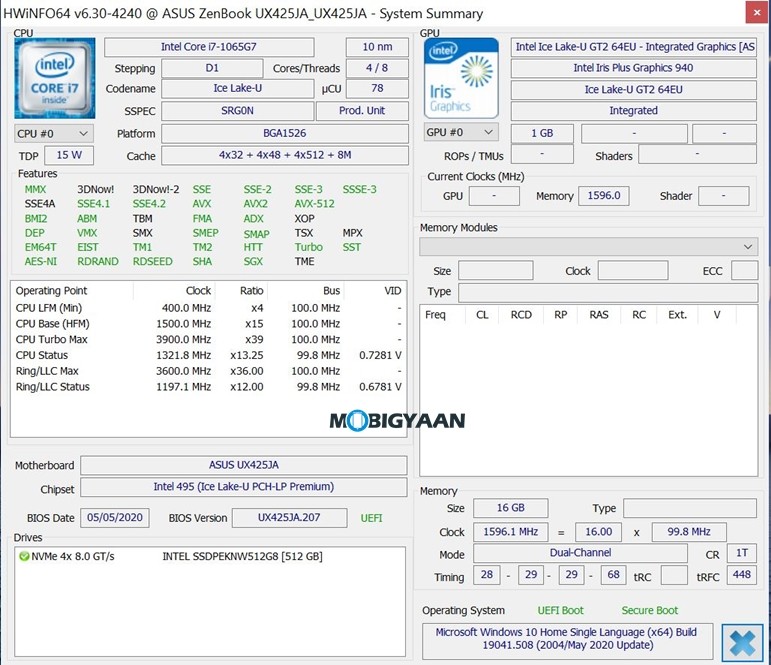Select the INTEL SSDPEKNW512G8 drive entry
The height and width of the screenshot is (665, 771).
point(242,556)
